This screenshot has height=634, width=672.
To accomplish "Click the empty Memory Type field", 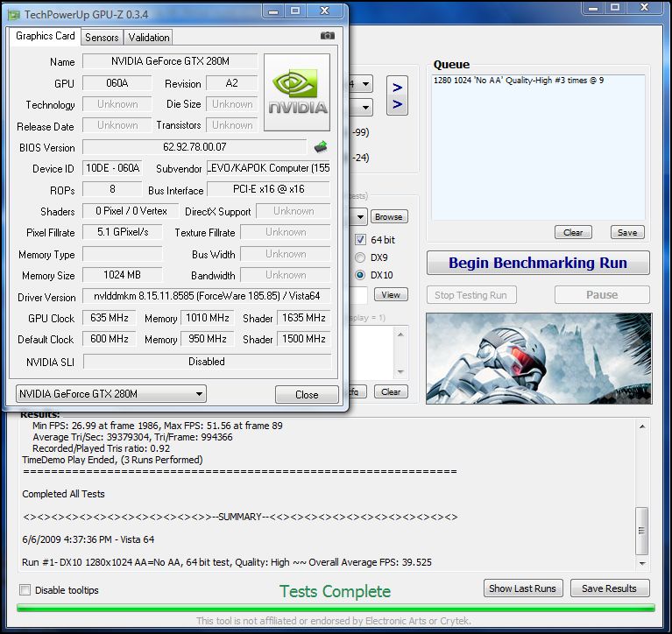I will [122, 254].
